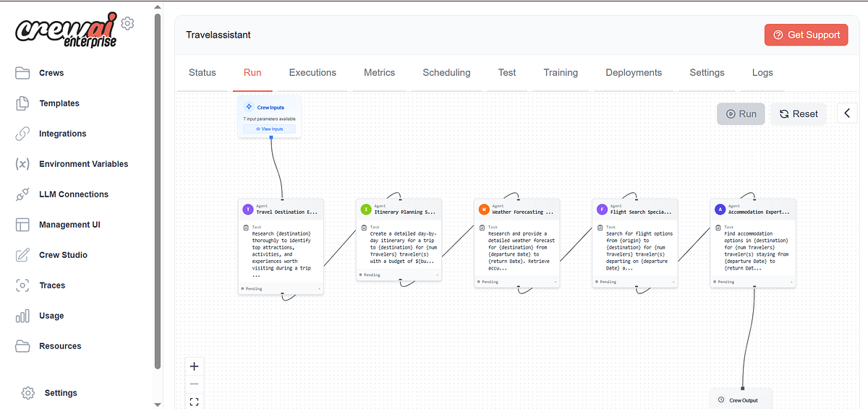
Task: Zoom out canvas with minus button
Action: point(194,384)
